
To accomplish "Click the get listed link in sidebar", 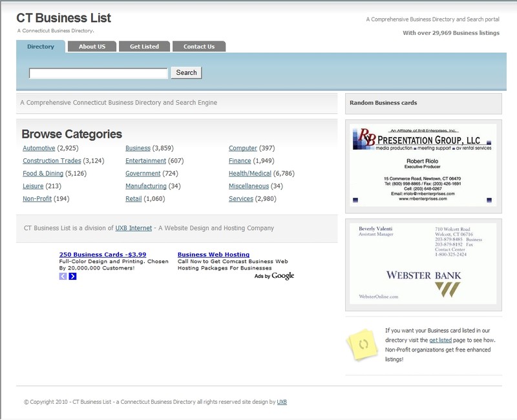I will click(440, 340).
